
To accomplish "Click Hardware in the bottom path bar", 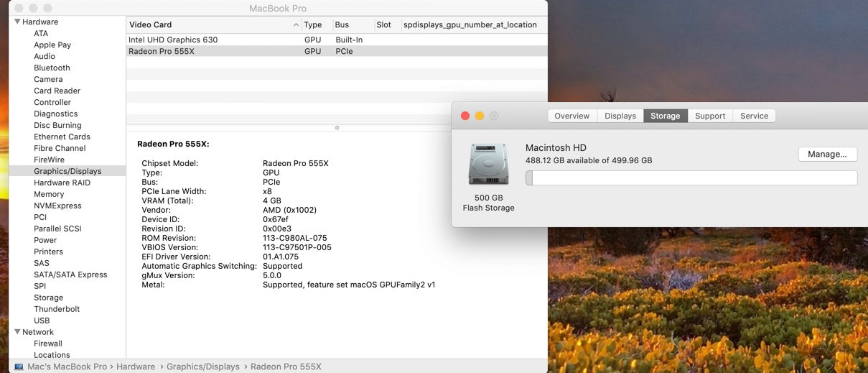I will coord(136,367).
